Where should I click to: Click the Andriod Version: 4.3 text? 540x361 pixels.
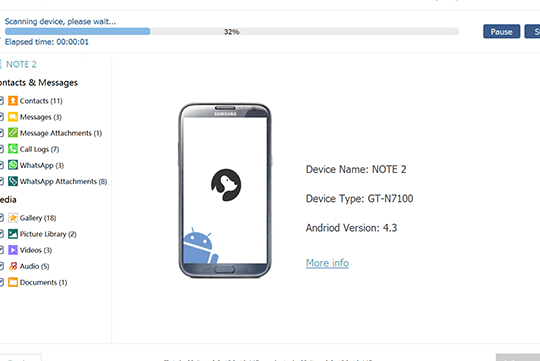tap(351, 228)
